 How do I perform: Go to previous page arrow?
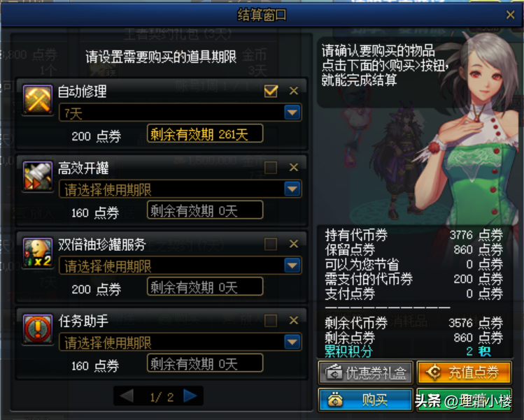[127, 396]
